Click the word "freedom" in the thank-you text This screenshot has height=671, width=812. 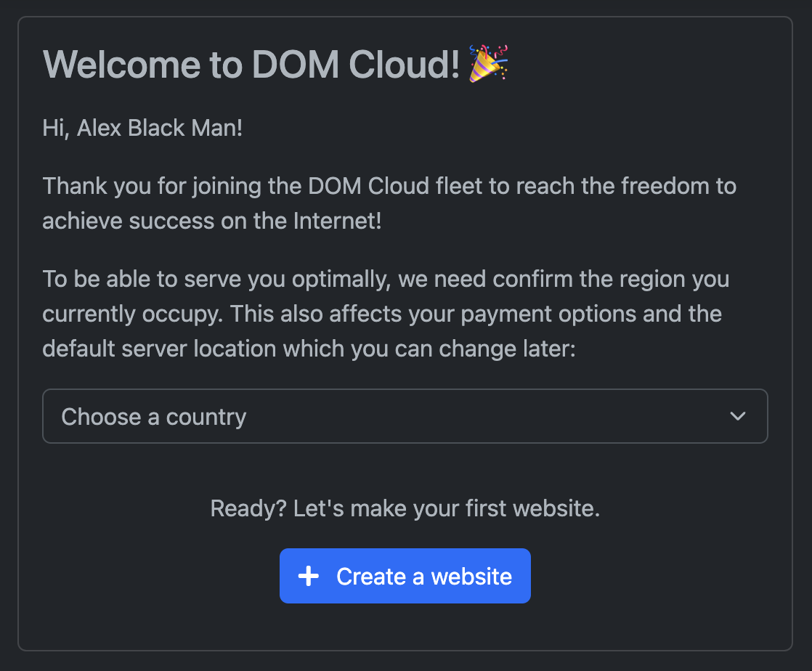tap(665, 186)
